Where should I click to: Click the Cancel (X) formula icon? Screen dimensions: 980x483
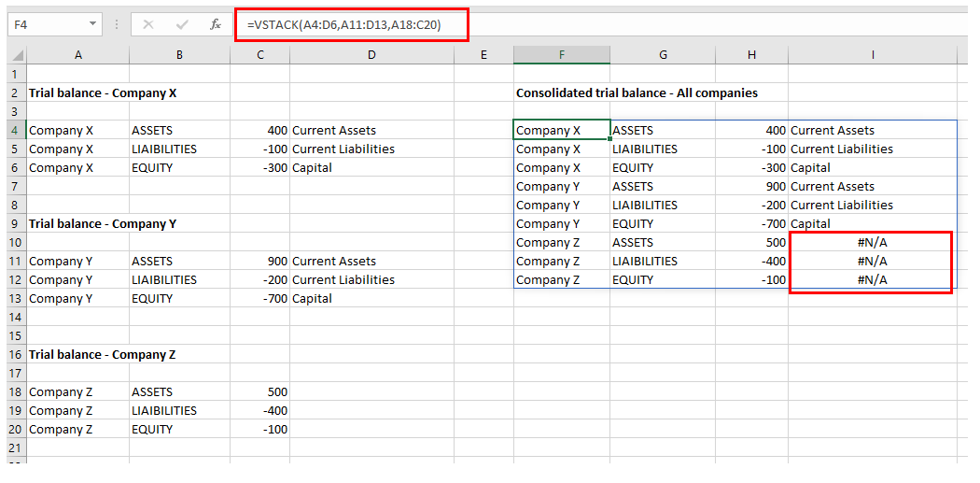pyautogui.click(x=147, y=25)
